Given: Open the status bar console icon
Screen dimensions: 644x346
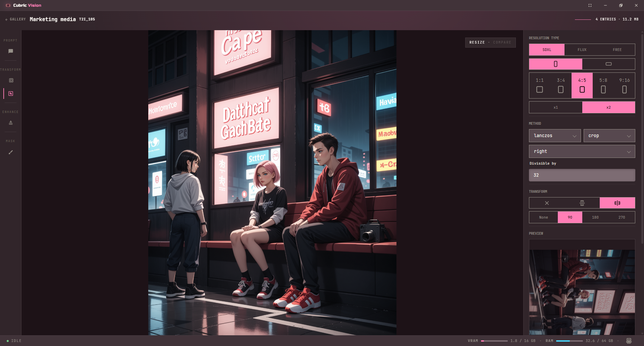Looking at the screenshot, I should [x=629, y=341].
